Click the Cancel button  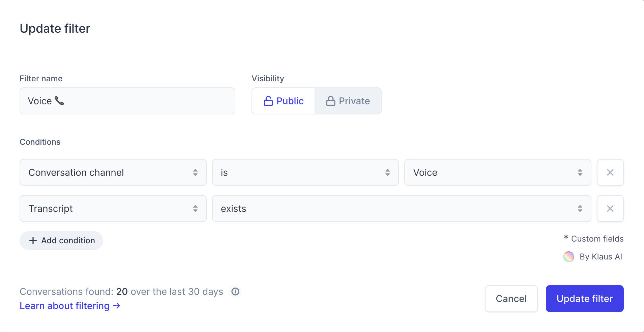coord(511,299)
